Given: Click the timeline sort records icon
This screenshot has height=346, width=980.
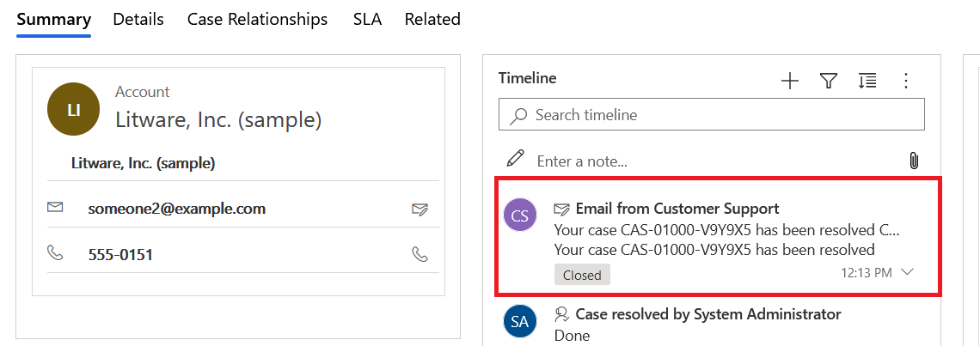Looking at the screenshot, I should click(867, 81).
